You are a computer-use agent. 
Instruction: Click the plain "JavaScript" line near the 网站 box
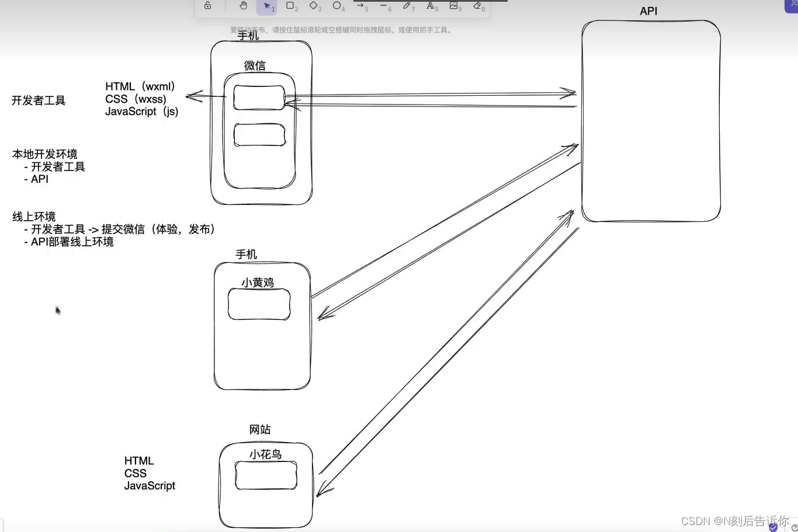click(x=150, y=486)
